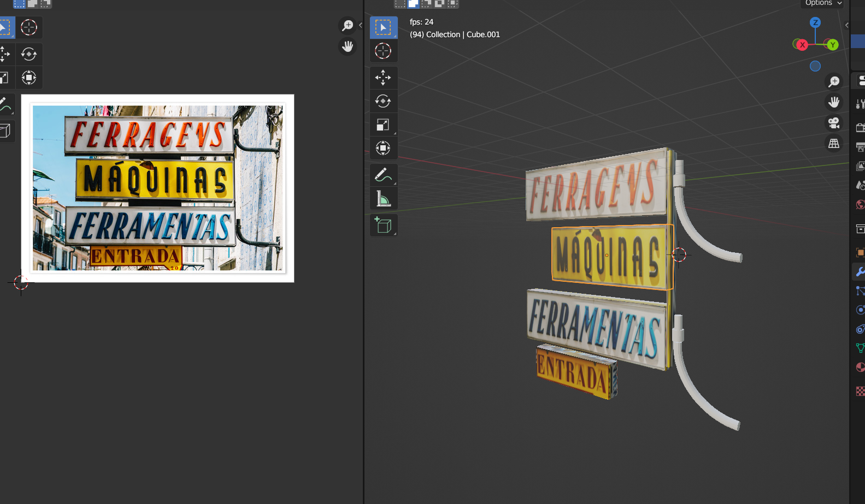Click the 'fps: 24' overlay text

pyautogui.click(x=421, y=22)
